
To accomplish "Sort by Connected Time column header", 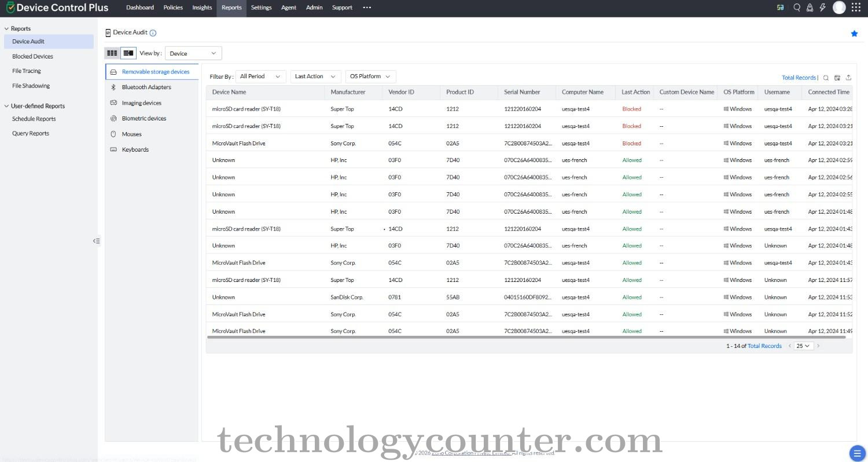I will click(x=829, y=92).
